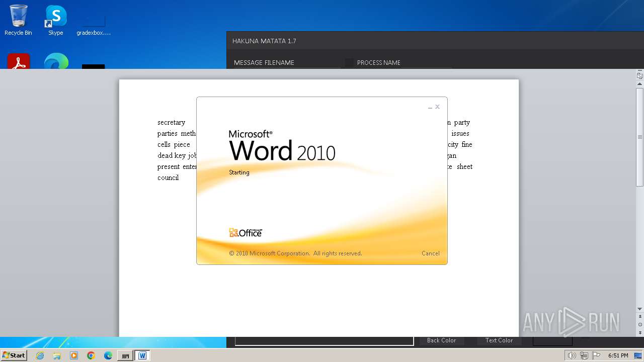
Task: Click the word 'present' in the document
Action: 169,166
